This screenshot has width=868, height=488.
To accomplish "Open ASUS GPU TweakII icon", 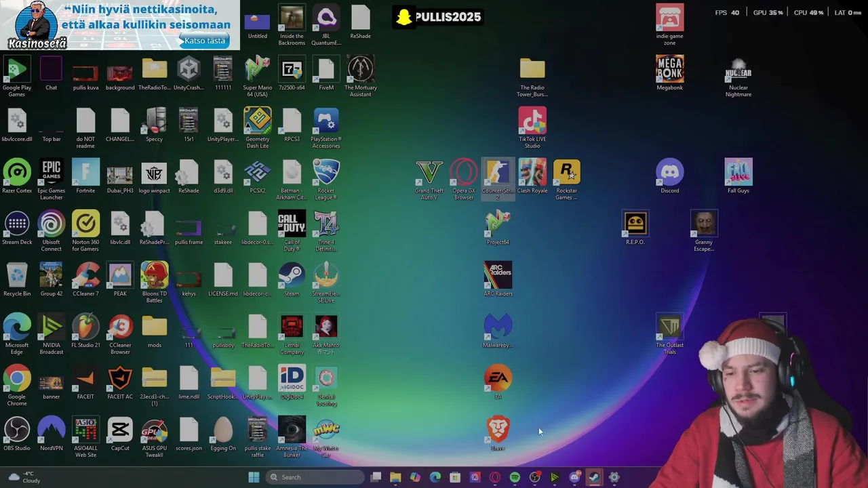I will (x=155, y=436).
